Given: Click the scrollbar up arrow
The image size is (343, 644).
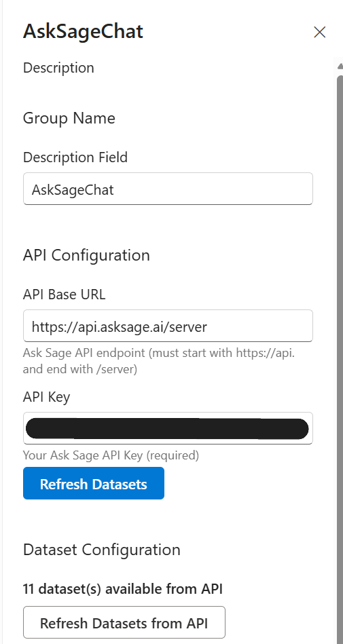Looking at the screenshot, I should tap(340, 66).
